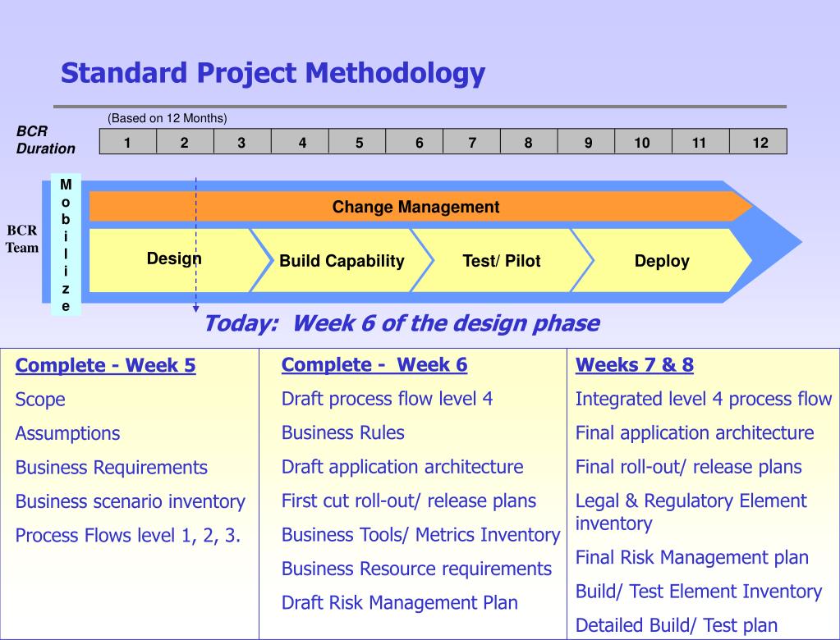Click the Complete - Week 6 heading

(374, 364)
